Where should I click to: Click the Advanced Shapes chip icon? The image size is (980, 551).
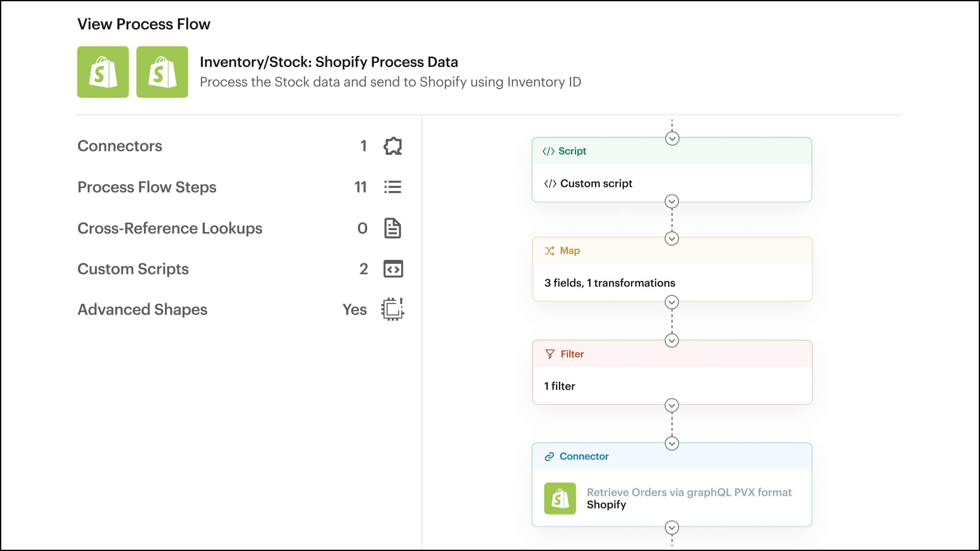(x=393, y=309)
